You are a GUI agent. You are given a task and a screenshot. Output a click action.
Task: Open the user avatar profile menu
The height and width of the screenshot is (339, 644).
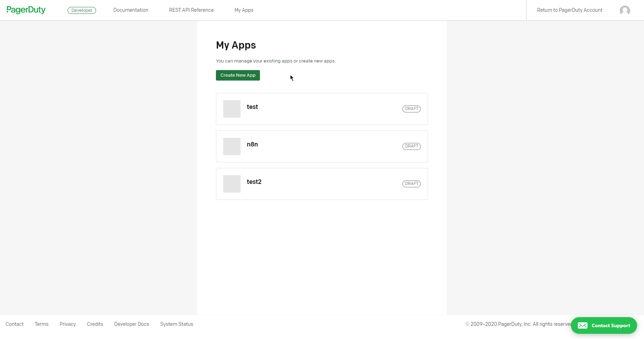pos(625,10)
